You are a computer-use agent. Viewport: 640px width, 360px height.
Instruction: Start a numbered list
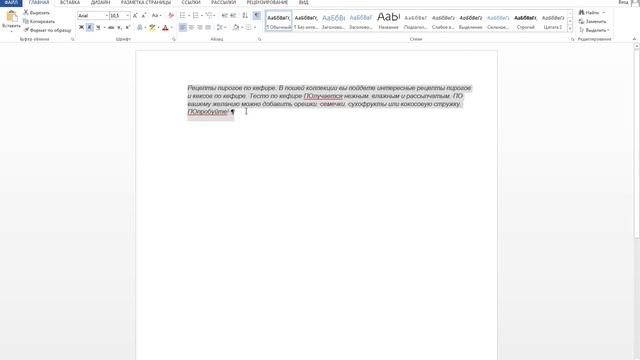[196, 16]
